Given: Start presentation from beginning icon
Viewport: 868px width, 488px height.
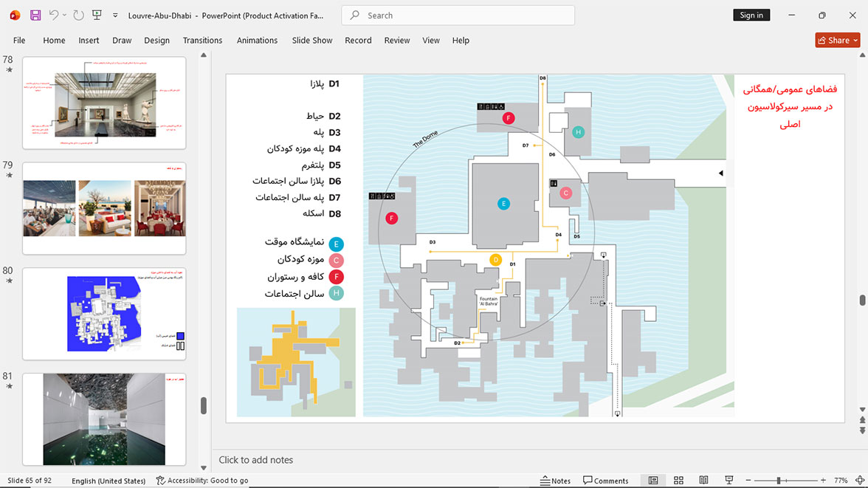Looking at the screenshot, I should [97, 16].
